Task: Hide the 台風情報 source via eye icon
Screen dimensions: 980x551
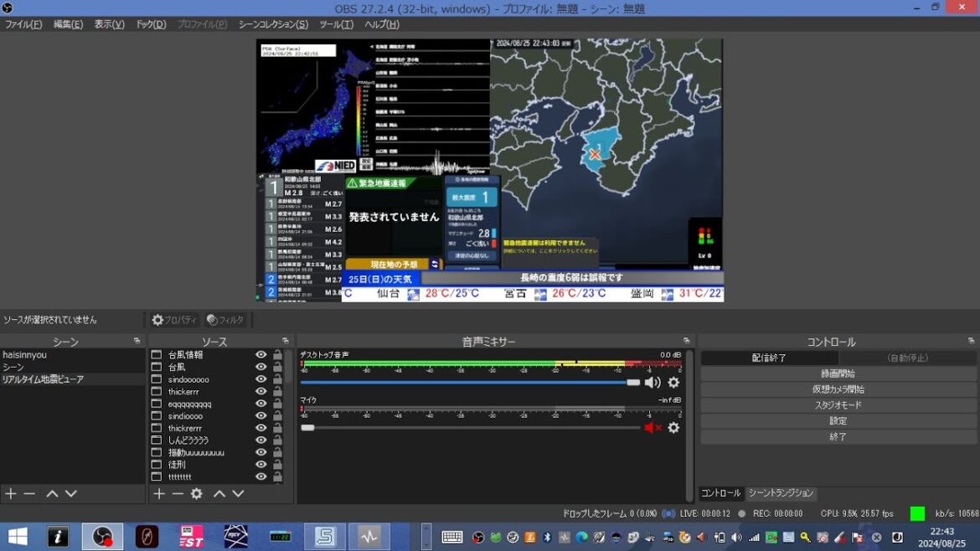Action: [x=261, y=355]
